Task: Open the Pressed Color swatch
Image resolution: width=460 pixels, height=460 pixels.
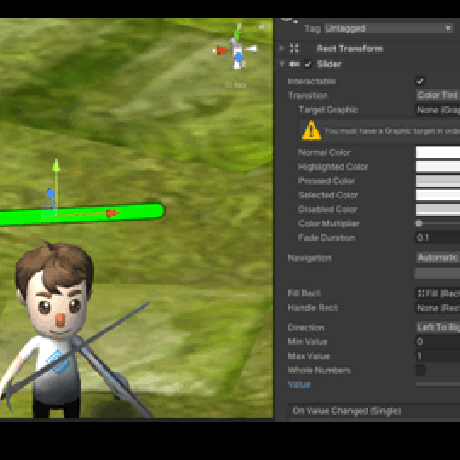Action: [438, 181]
